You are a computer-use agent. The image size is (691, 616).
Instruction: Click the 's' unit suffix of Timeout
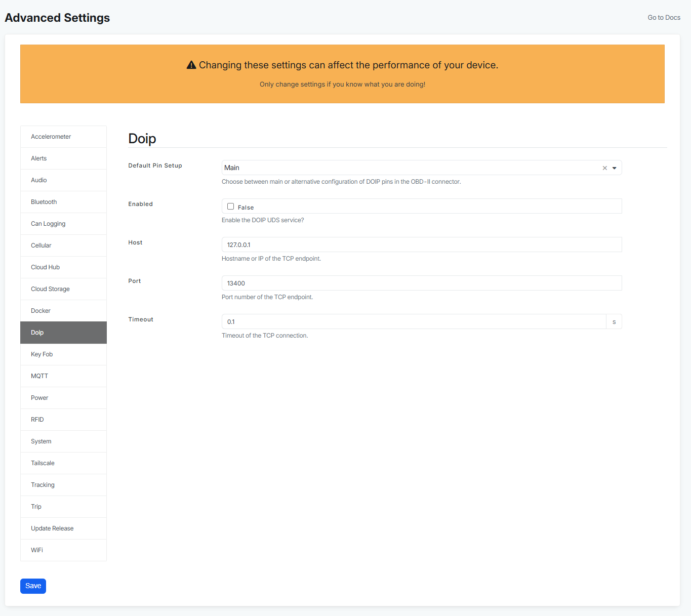pos(614,321)
